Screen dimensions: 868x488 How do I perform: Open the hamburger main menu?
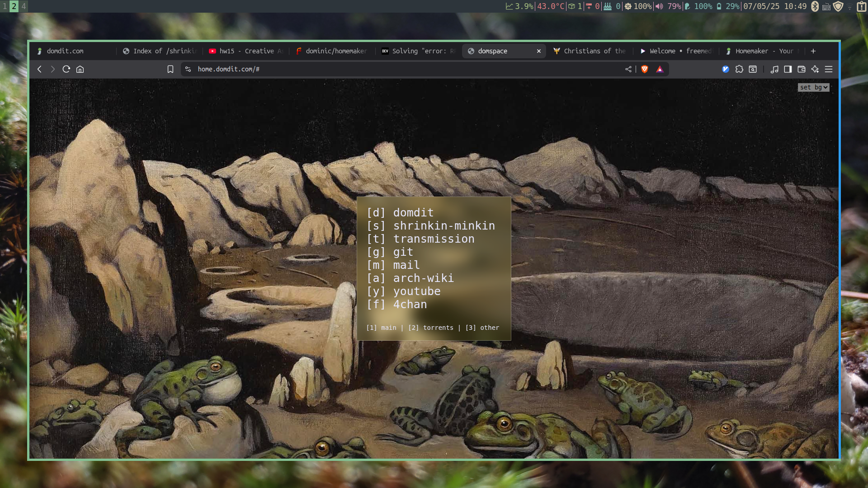coord(829,69)
